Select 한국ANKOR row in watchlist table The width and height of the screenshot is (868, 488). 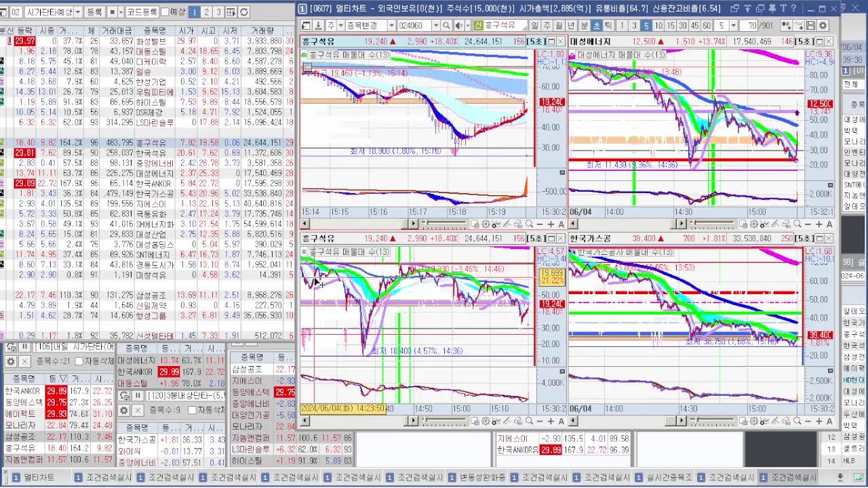[147, 183]
